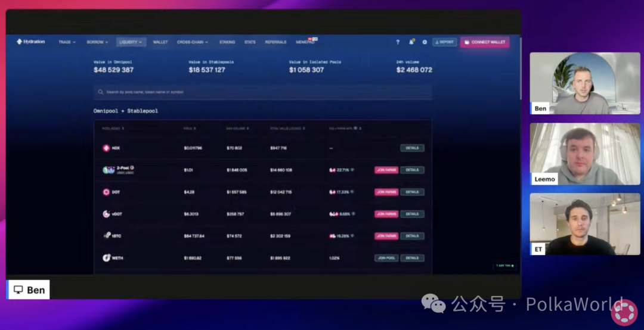
Task: Sort the table by Pool Asset column
Action: point(113,128)
